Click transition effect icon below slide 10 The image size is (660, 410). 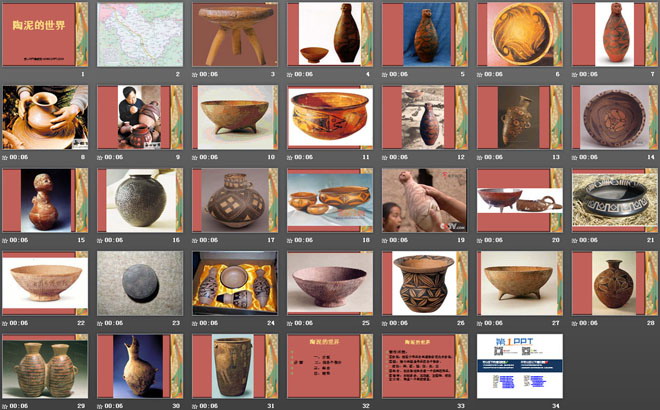tap(196, 157)
